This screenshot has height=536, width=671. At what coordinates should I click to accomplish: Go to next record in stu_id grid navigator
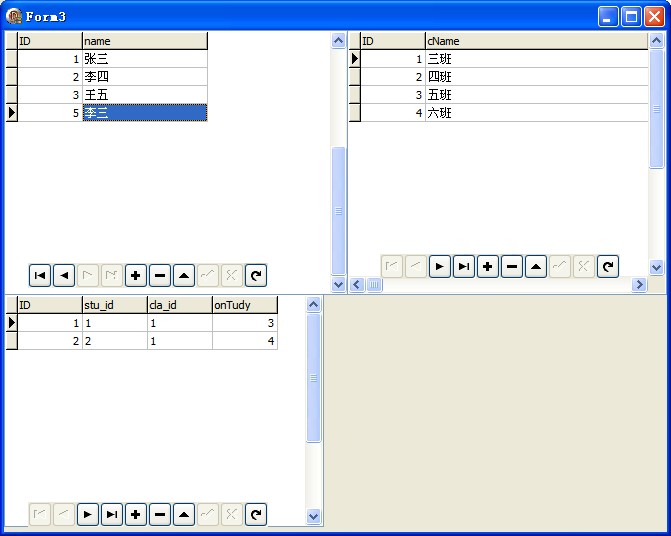tap(88, 514)
